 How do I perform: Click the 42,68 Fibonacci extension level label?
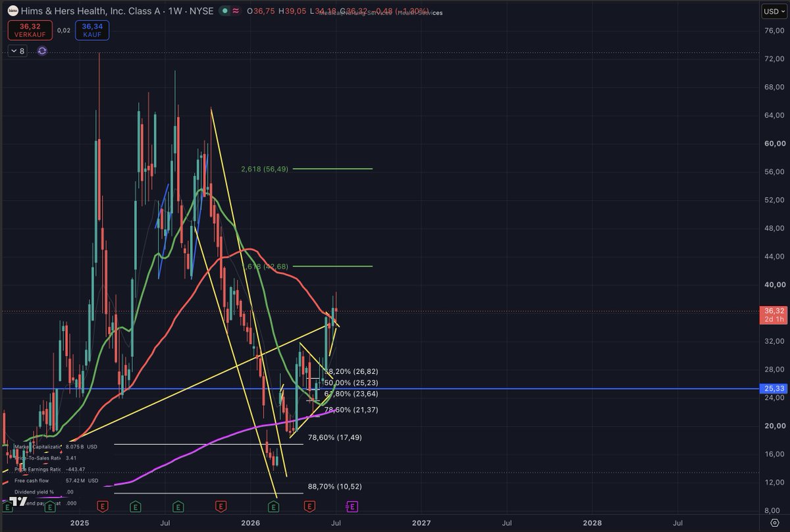(265, 266)
